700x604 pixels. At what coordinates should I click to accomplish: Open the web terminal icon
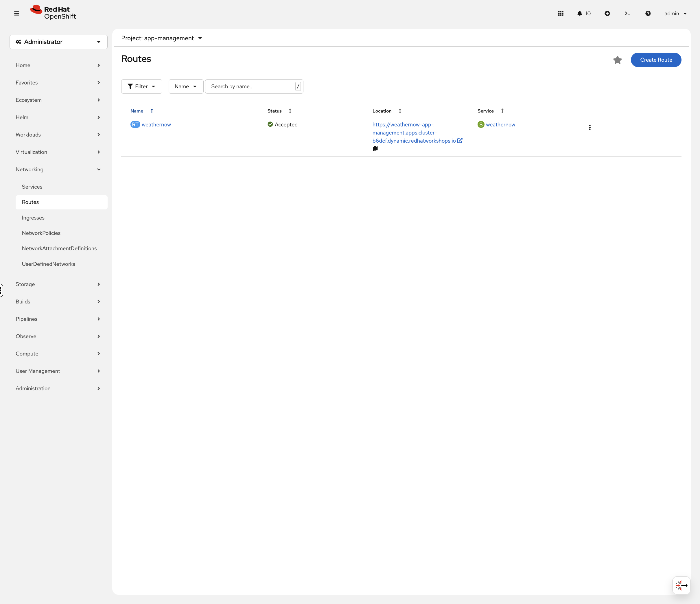627,14
